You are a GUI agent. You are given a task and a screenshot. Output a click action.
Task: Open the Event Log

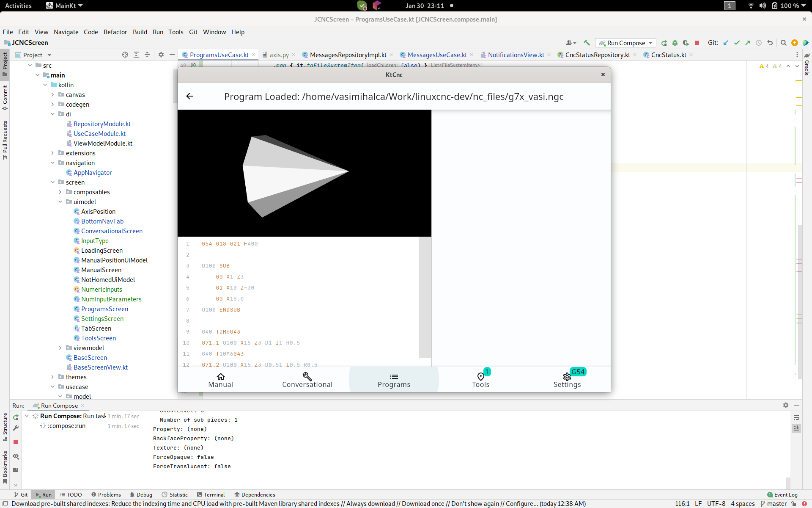pos(782,494)
